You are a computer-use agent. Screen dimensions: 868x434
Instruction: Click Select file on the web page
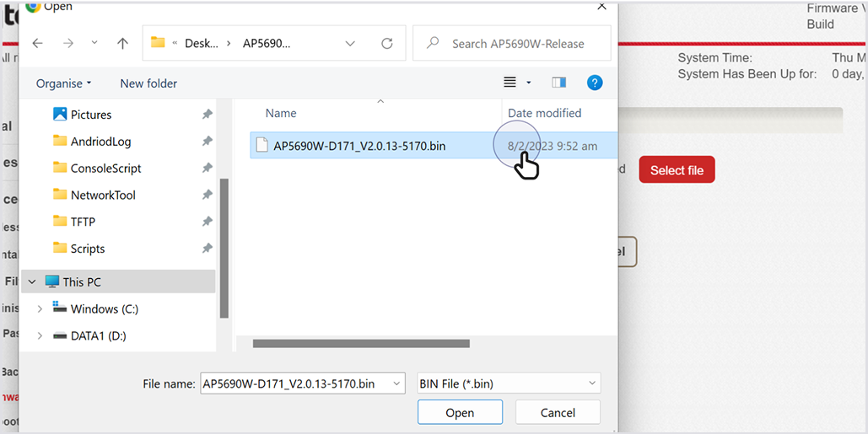coord(677,169)
